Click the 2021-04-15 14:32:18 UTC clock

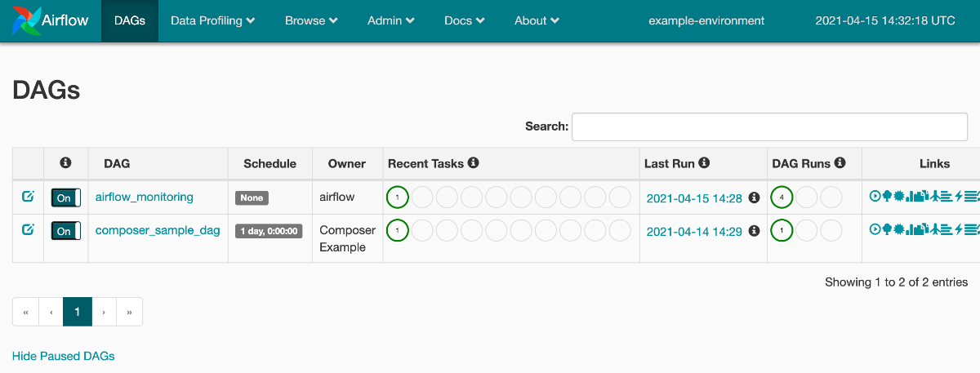[885, 20]
